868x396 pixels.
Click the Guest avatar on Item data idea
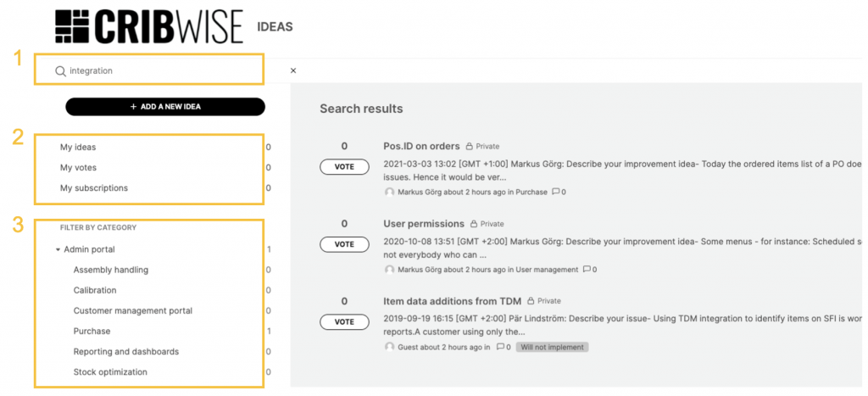coord(390,347)
